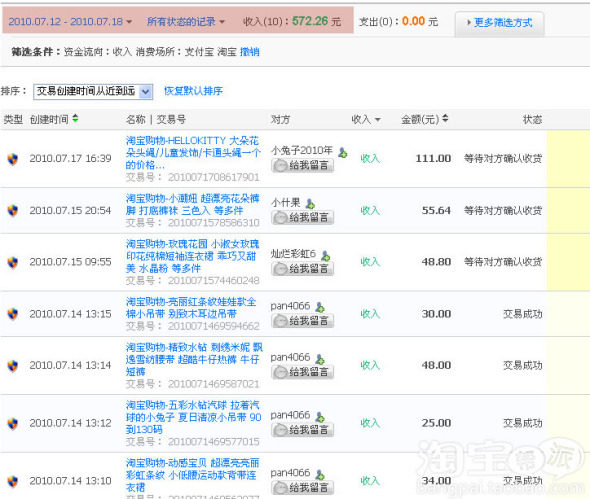Click 给我留言 button for 小什果
590x499 pixels.
coord(303,217)
